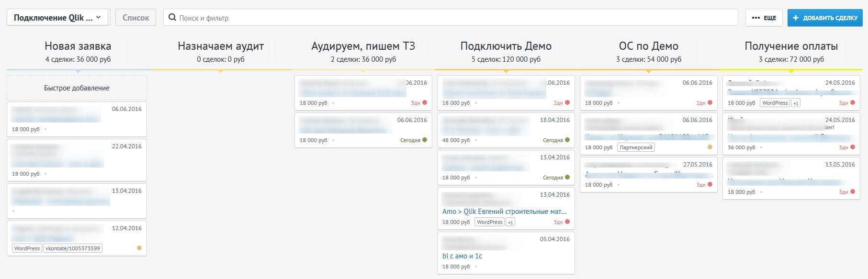Screen dimensions: 868x279
Task: Click the yellow status dot on the 12.04.2016 card
Action: [x=139, y=248]
